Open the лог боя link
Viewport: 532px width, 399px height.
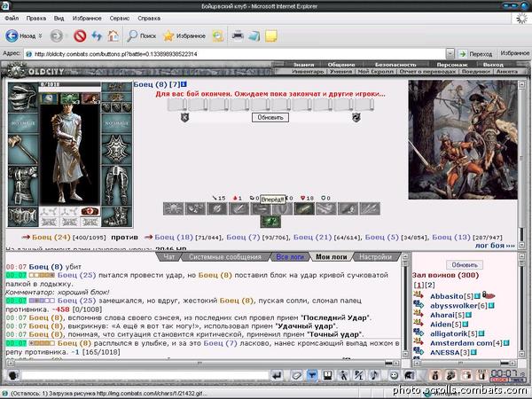point(495,246)
